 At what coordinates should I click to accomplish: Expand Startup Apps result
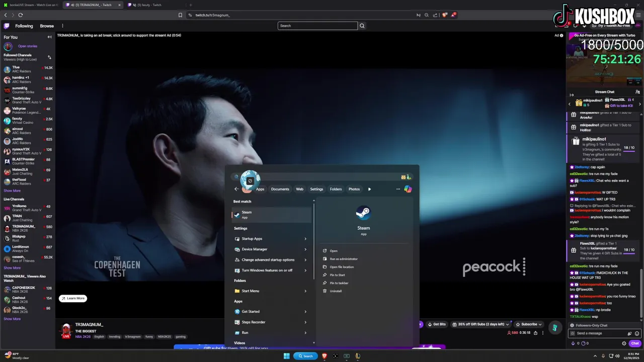coord(305,239)
